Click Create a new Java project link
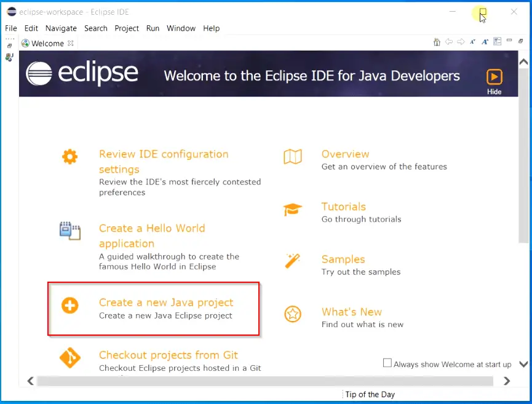 click(166, 303)
